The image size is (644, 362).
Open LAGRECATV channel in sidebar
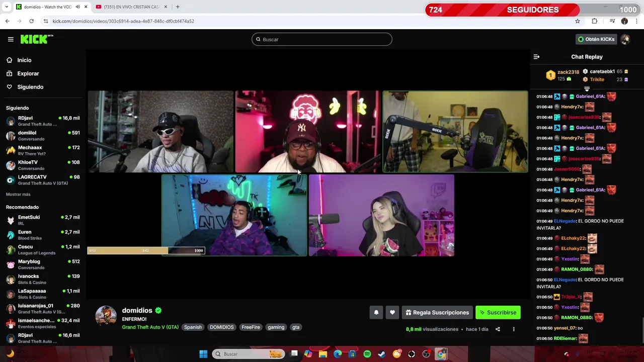click(43, 180)
